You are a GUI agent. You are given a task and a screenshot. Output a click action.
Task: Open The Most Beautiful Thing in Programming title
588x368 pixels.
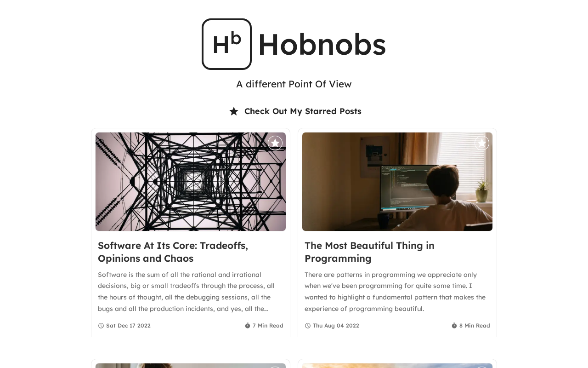(369, 252)
